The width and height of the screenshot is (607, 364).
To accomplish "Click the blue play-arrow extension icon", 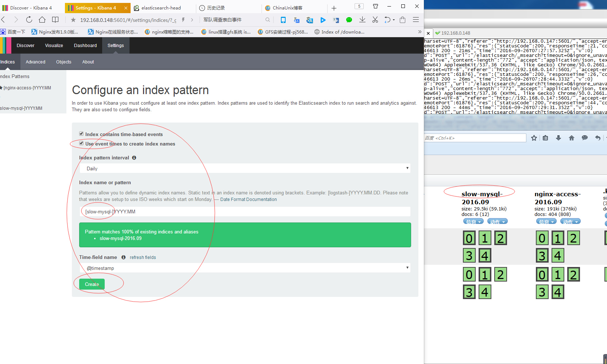I will [323, 20].
